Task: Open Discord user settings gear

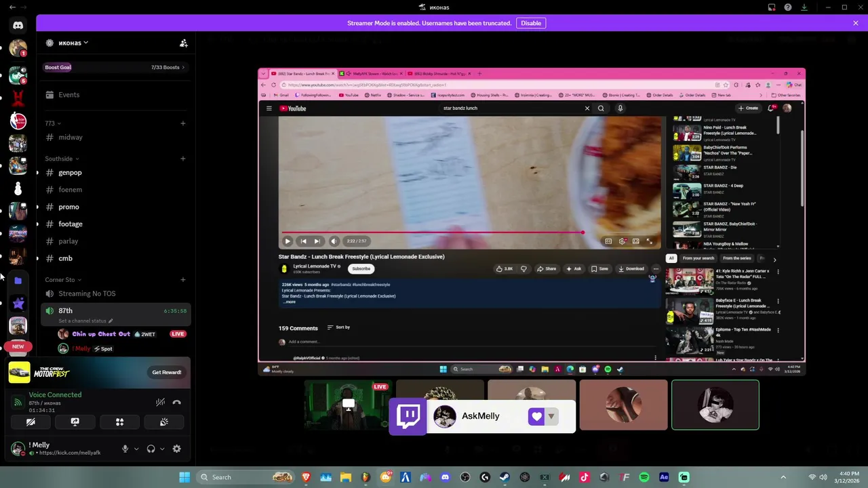Action: pos(177,449)
